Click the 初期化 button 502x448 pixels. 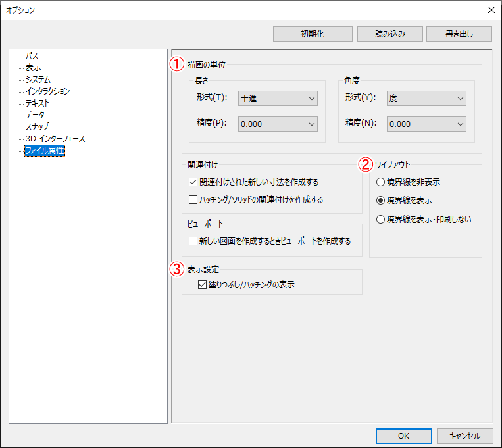[313, 34]
